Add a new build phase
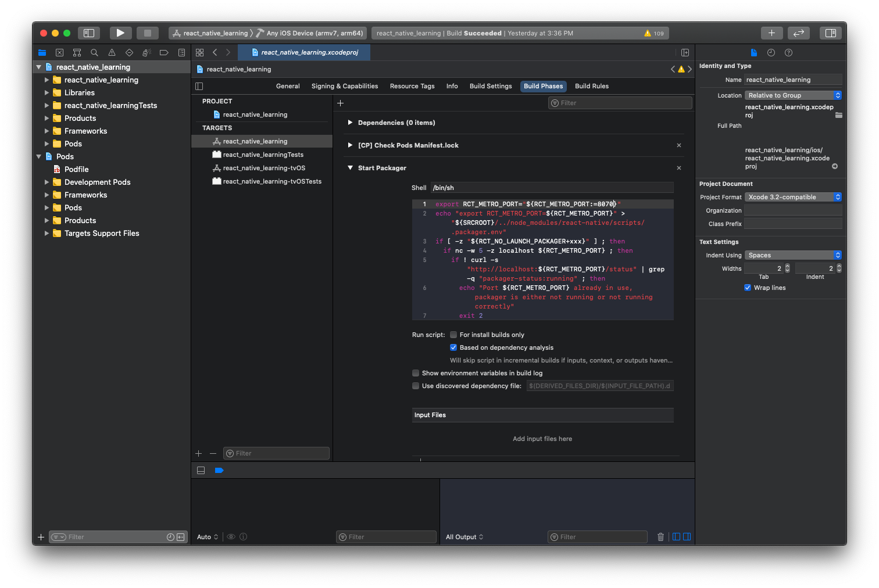Screen dimensions: 879x588 [x=341, y=103]
